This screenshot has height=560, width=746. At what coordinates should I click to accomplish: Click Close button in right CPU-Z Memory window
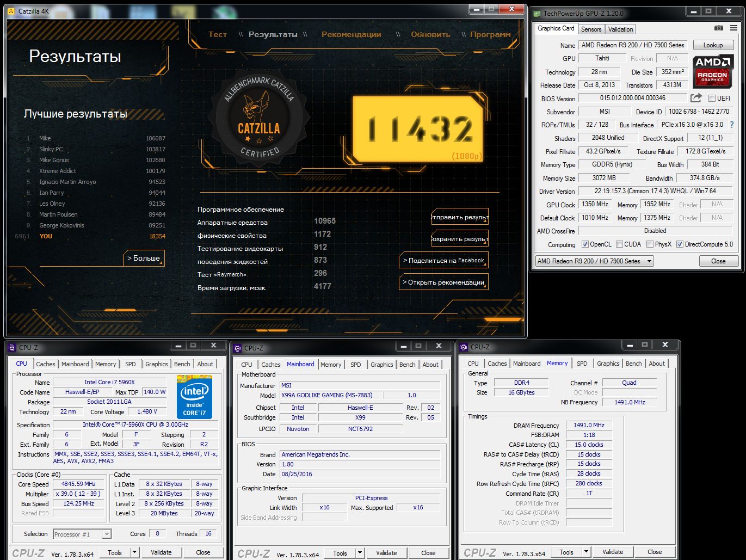click(x=655, y=552)
